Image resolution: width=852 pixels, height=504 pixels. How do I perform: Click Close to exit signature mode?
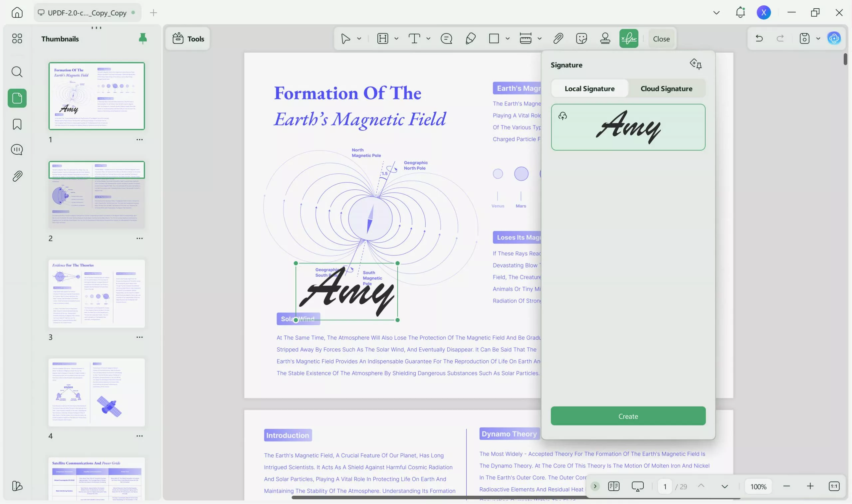click(x=660, y=38)
